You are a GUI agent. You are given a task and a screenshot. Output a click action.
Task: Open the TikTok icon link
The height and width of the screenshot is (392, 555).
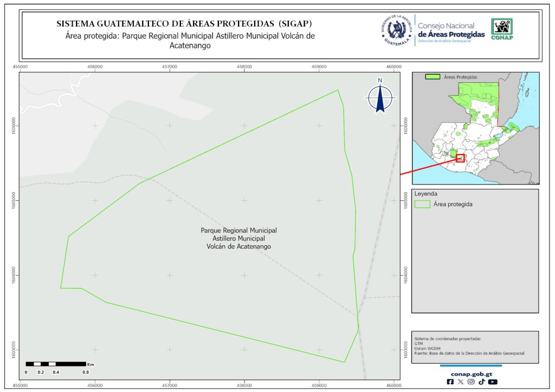coord(481,382)
